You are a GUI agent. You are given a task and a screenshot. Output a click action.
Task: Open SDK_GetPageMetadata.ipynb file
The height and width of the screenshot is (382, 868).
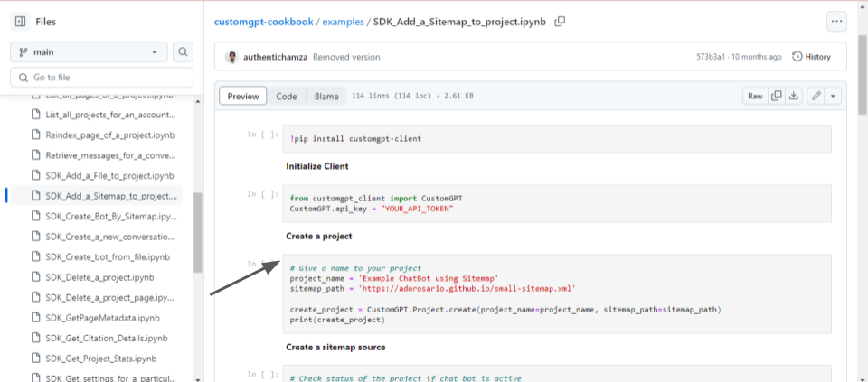pos(100,318)
